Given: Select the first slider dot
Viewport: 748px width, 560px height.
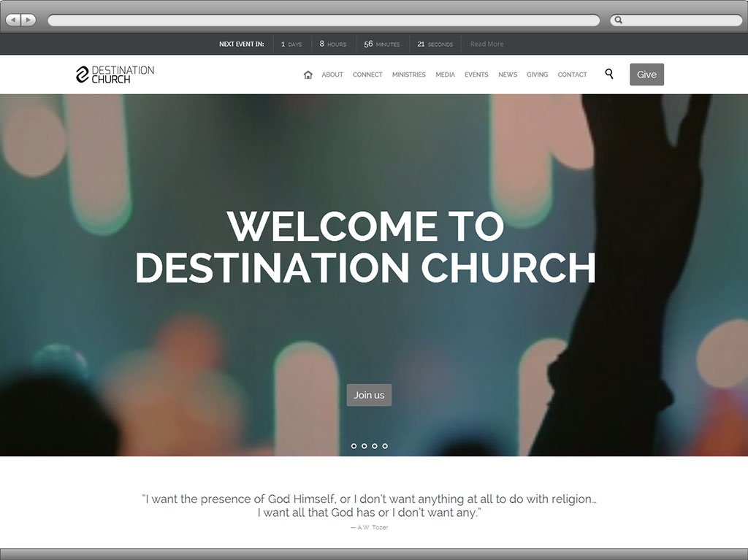Looking at the screenshot, I should [354, 445].
